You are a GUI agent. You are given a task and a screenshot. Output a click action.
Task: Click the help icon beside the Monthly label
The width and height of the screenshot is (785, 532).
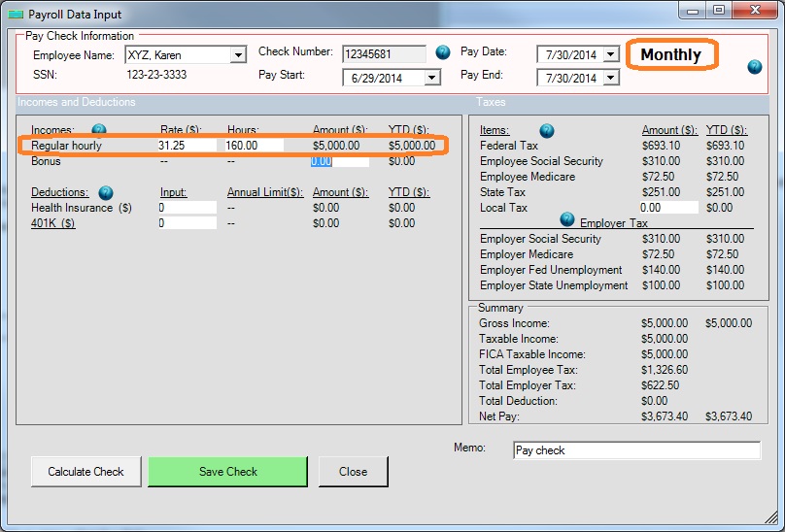pyautogui.click(x=755, y=66)
